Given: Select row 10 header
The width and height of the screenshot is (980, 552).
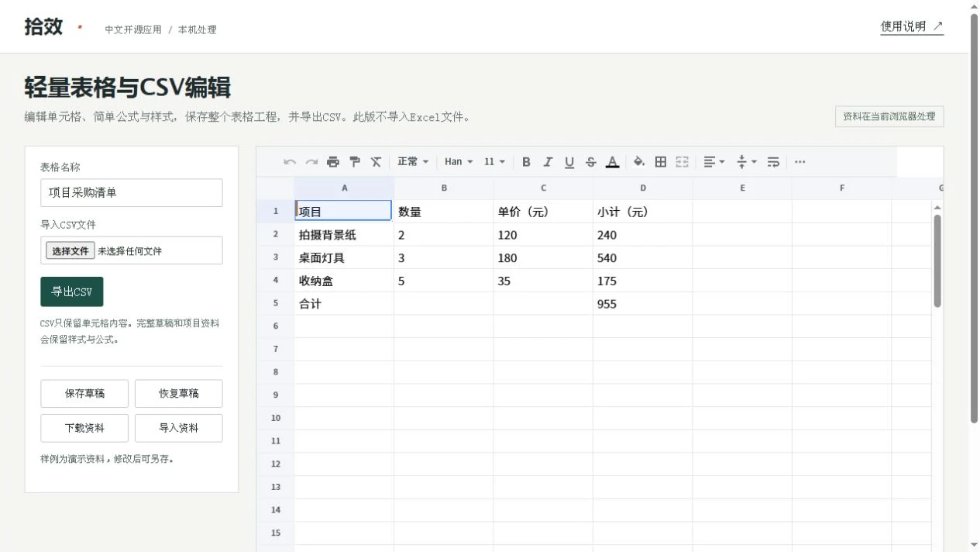Looking at the screenshot, I should click(275, 418).
